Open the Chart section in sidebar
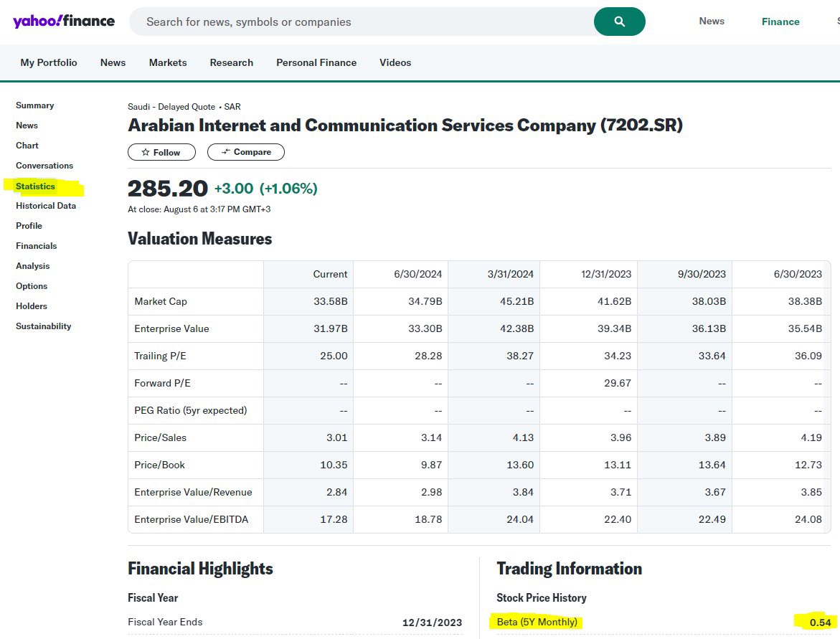The image size is (840, 639). point(27,146)
